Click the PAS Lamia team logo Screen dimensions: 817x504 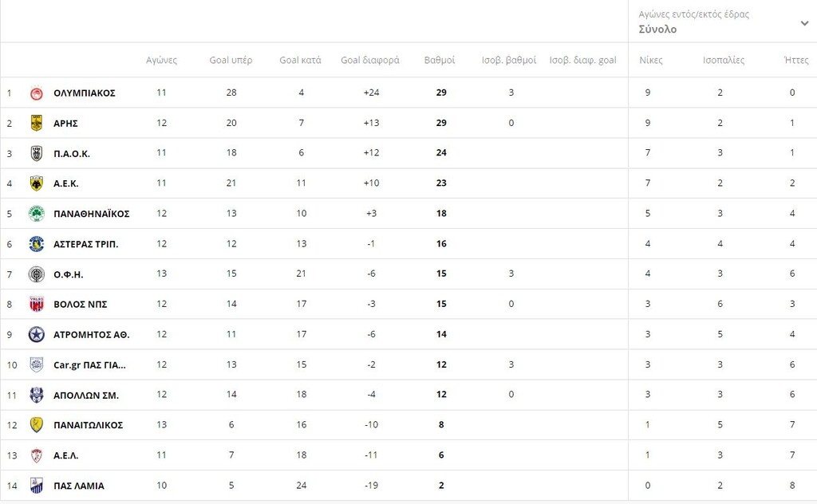tap(36, 486)
